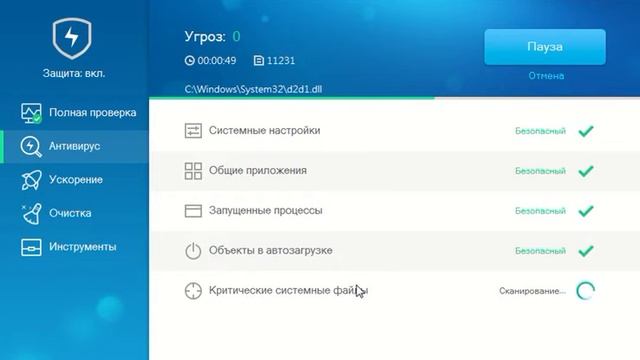Click the checkmark for Запущенные процессы
The height and width of the screenshot is (360, 640).
[x=586, y=211]
